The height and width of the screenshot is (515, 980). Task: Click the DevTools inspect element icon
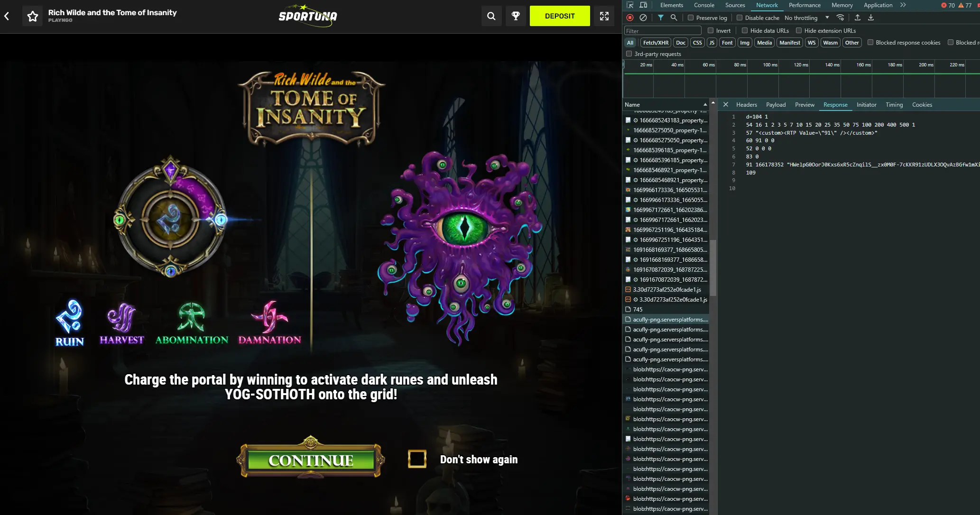coord(630,5)
